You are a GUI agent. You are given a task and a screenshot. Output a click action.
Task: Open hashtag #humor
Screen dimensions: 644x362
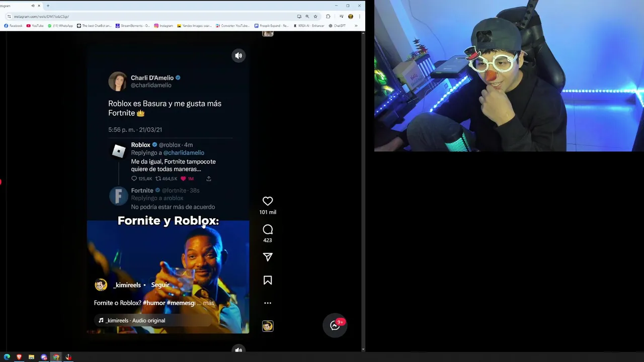tap(154, 303)
